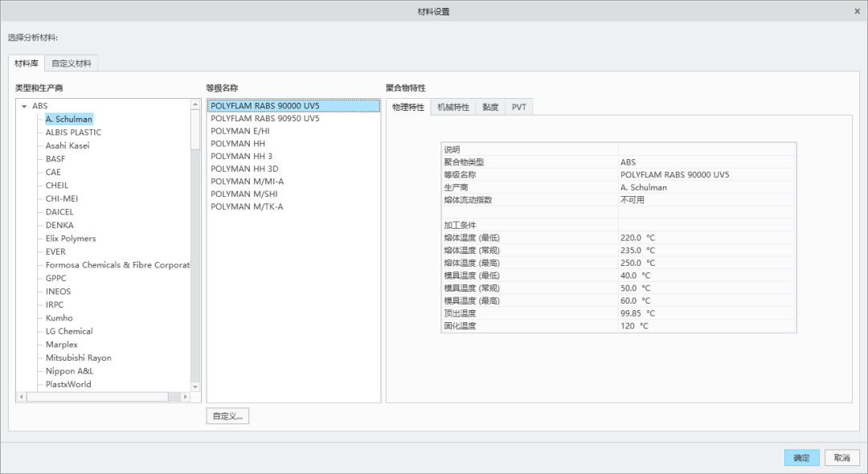Select grade POLYMAN HH 3D

coord(294,169)
